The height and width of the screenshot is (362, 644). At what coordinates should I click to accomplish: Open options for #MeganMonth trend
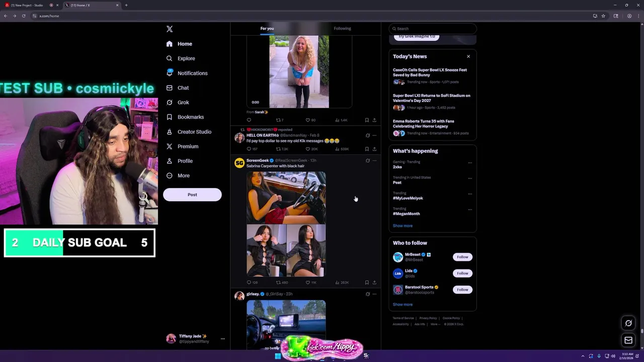(470, 209)
